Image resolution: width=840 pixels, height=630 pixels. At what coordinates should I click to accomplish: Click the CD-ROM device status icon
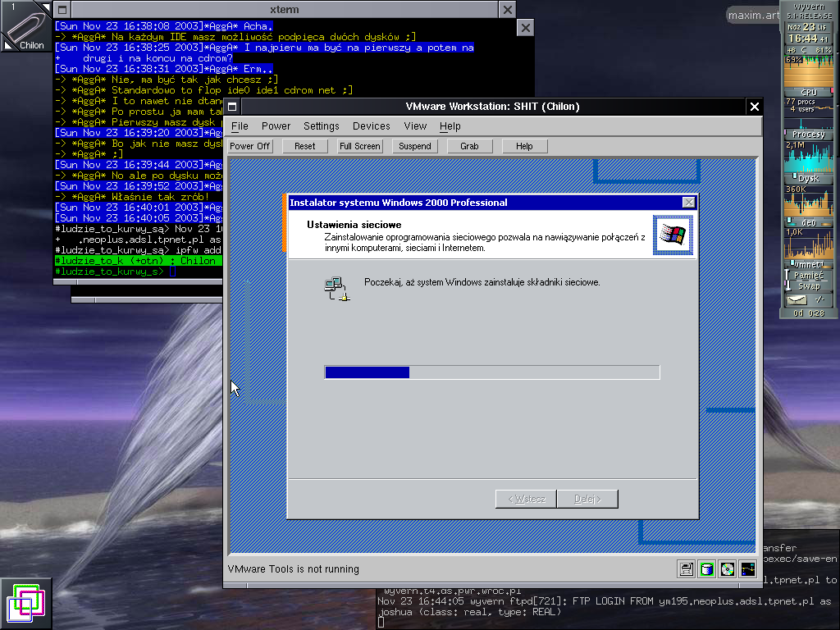727,568
